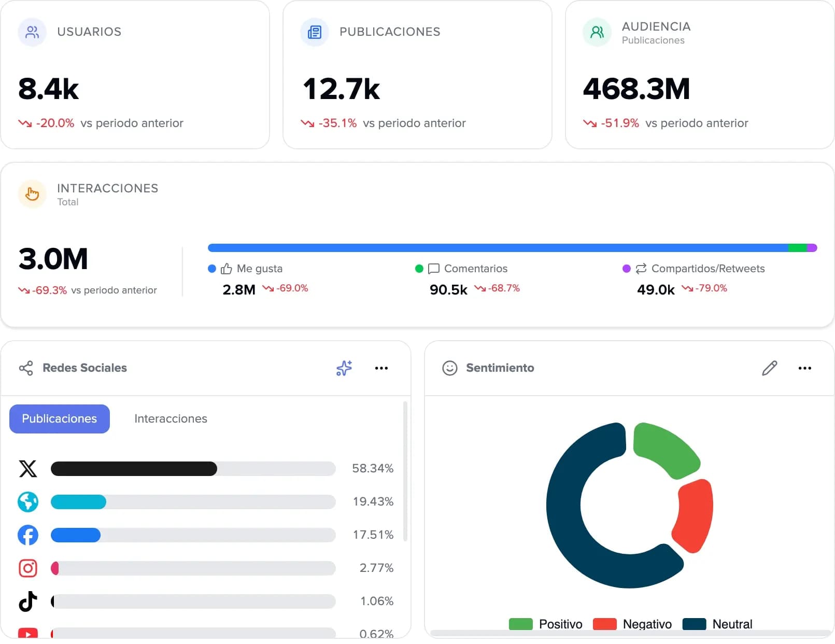The width and height of the screenshot is (835, 644).
Task: Click the Facebook progress bar at 17.51%
Action: tap(193, 535)
